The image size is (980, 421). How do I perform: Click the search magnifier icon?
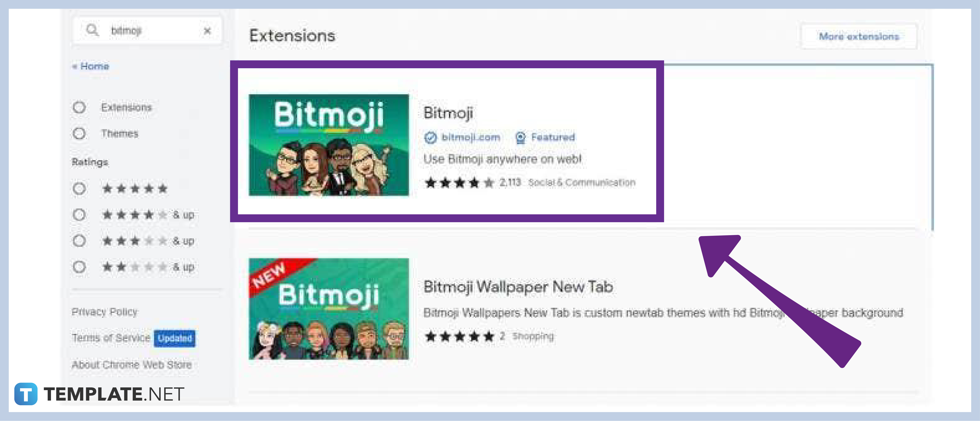(92, 30)
